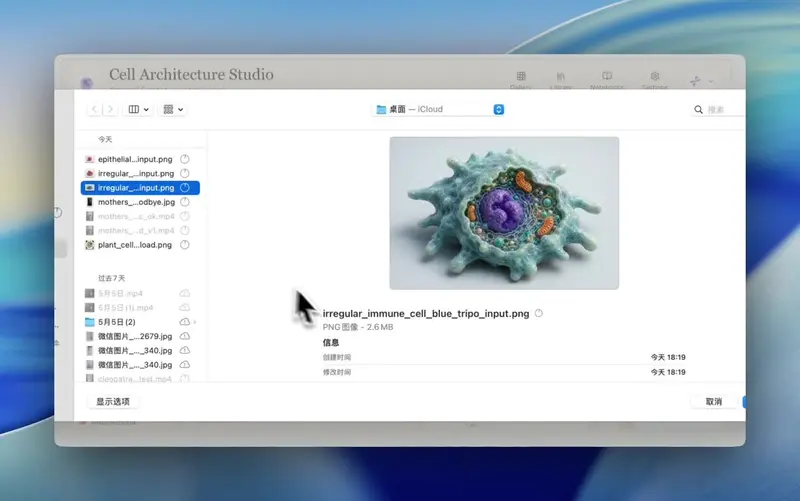800x501 pixels.
Task: Select the highlighted irregular_...input.png row
Action: pos(140,188)
